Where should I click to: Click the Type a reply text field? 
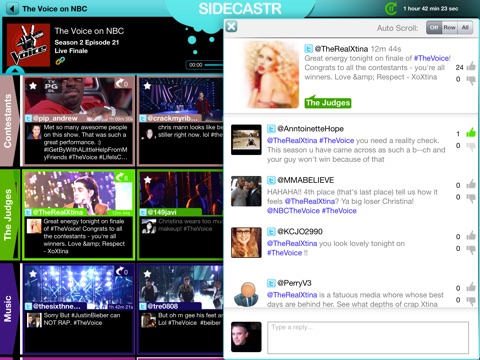pos(368,337)
